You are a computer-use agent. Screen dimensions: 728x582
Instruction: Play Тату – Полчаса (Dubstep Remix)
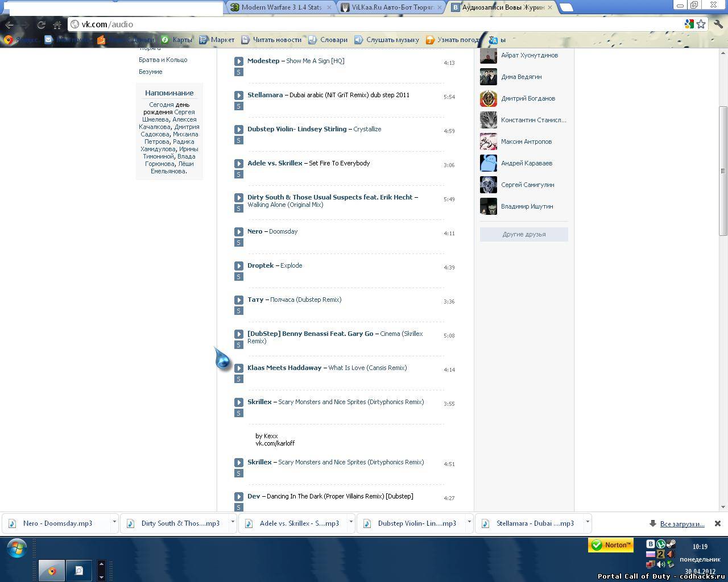pos(239,300)
